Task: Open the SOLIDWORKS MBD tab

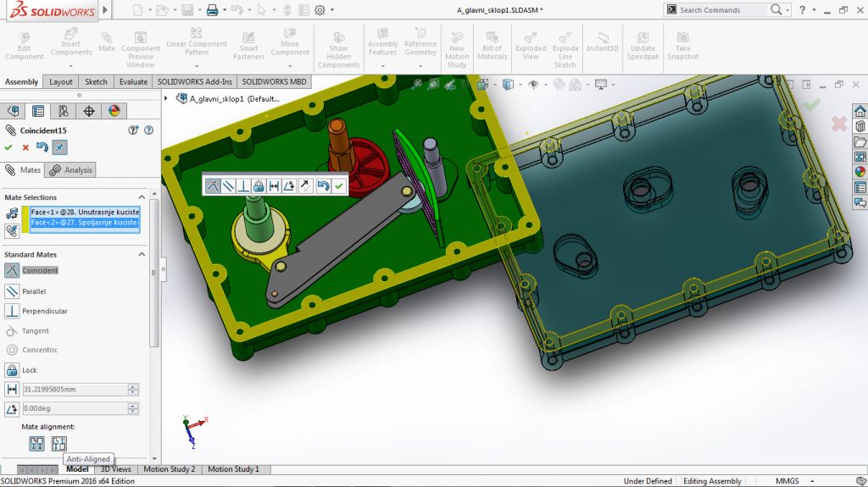Action: (274, 82)
